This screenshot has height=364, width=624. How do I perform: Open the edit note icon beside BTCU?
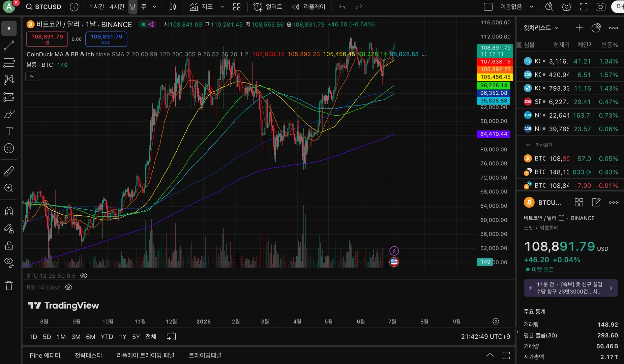pos(596,202)
